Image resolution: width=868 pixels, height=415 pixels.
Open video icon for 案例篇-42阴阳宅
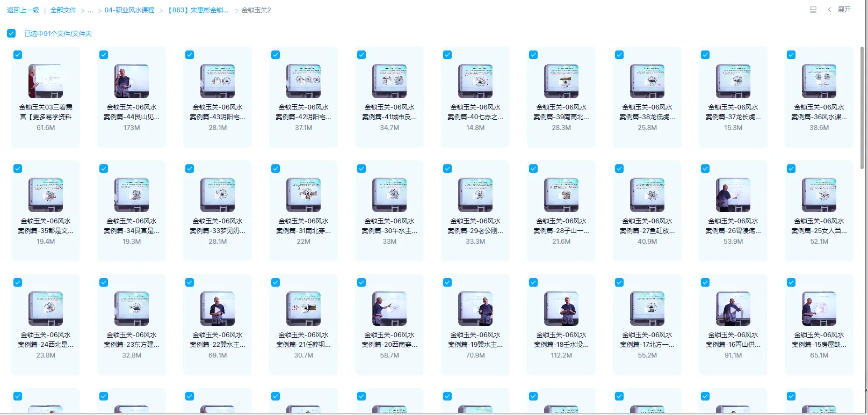[x=303, y=81]
